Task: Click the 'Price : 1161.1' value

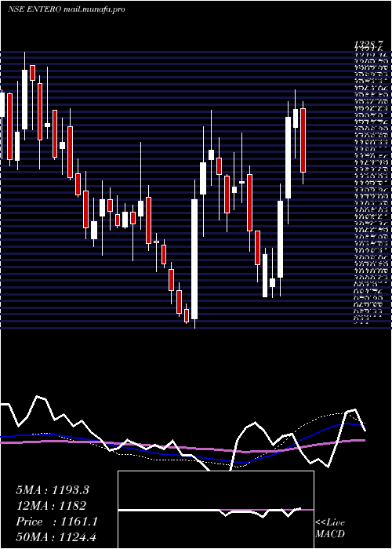Action: pyautogui.click(x=56, y=522)
